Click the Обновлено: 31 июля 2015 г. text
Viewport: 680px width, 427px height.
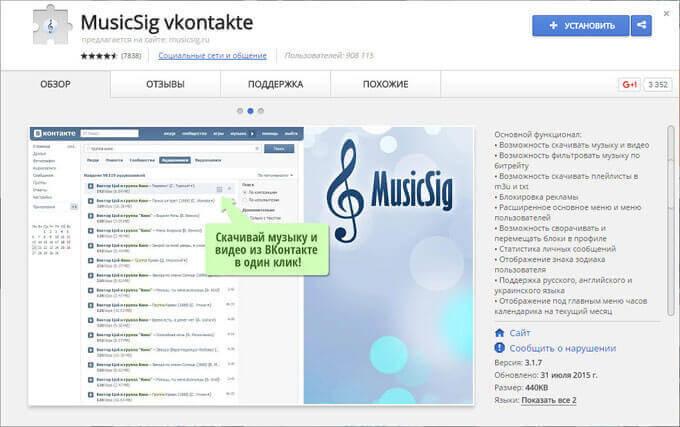pos(546,375)
